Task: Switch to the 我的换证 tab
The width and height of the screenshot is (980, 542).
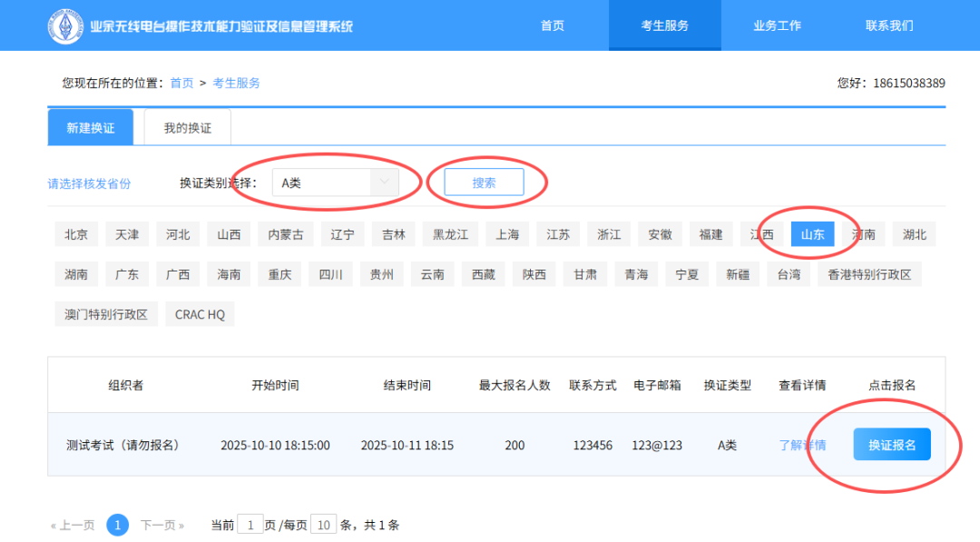Action: click(x=187, y=128)
